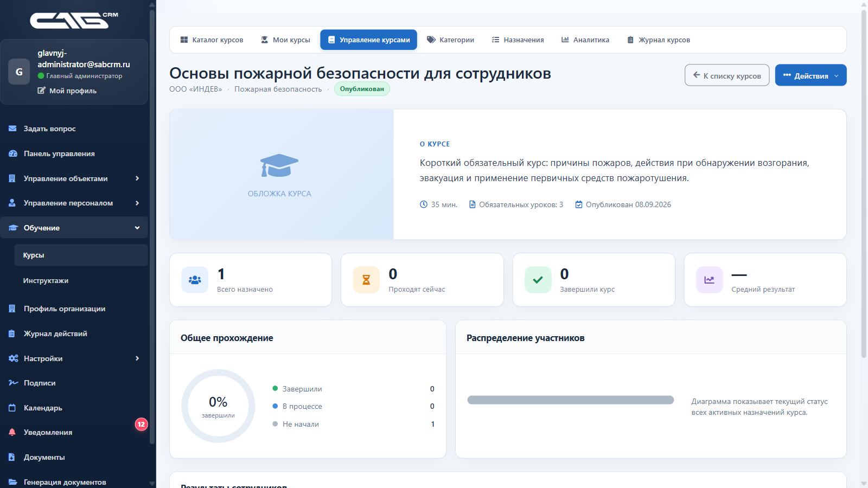This screenshot has width=868, height=488.
Task: Click the checkmark icon in Завершили курс card
Action: [x=538, y=280]
